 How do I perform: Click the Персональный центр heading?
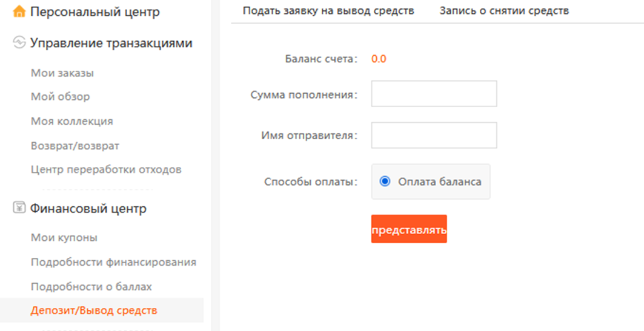click(x=95, y=11)
